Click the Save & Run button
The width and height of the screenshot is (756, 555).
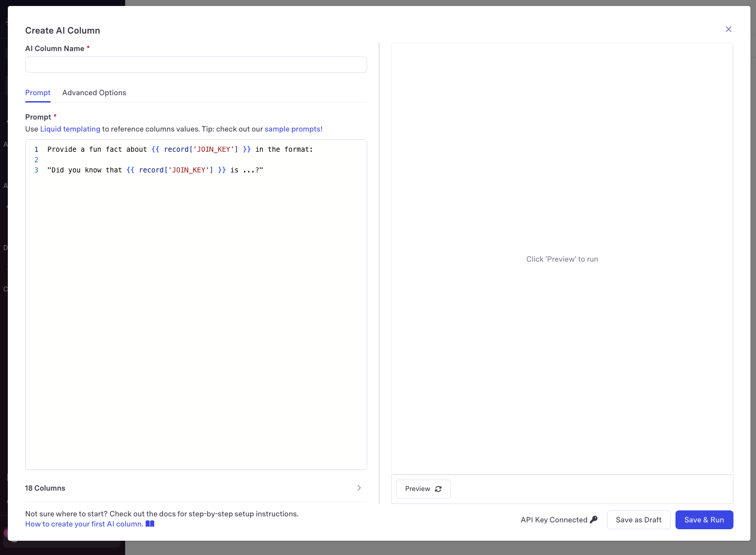click(x=704, y=520)
